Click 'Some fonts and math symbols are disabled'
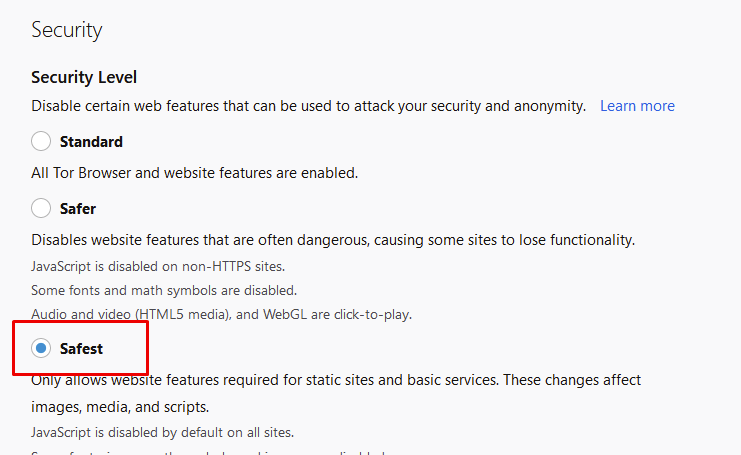Viewport: 741px width, 455px height. point(164,290)
